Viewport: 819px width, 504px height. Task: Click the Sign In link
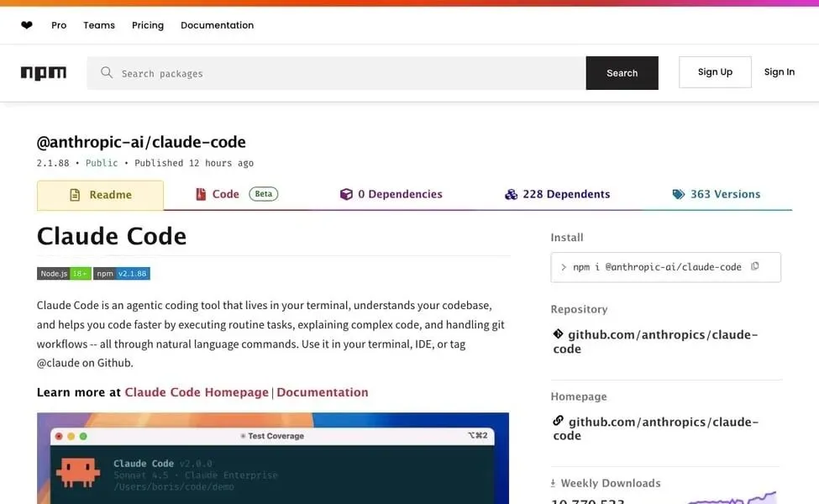point(780,72)
